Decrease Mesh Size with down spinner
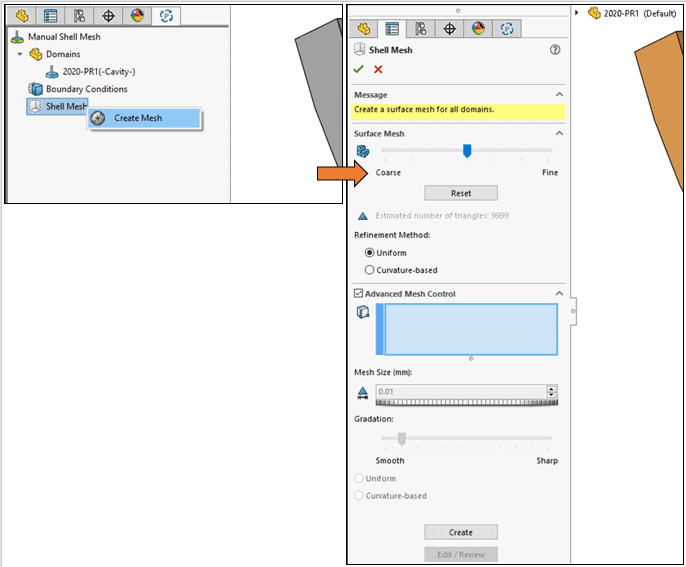 coord(552,395)
